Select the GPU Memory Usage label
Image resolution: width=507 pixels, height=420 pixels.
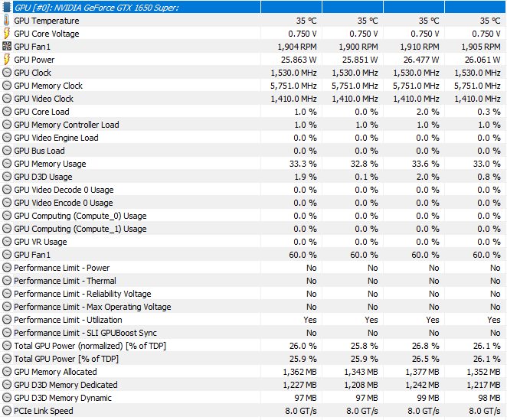50,164
